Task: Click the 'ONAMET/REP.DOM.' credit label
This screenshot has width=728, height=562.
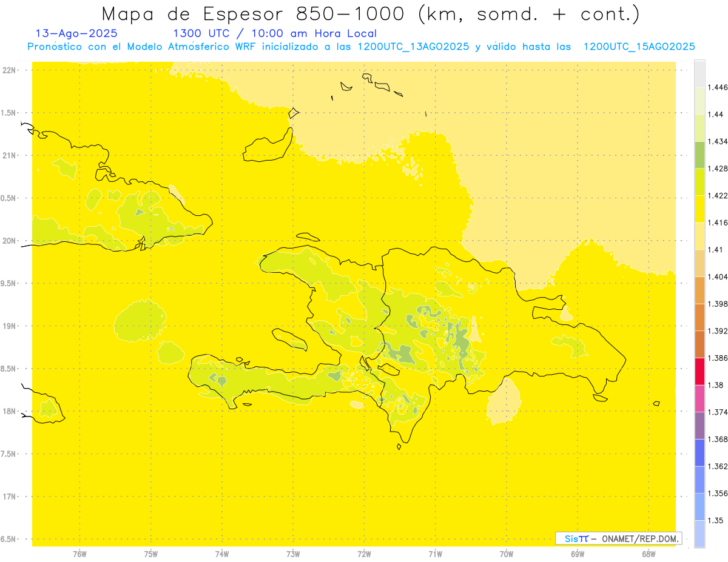Action: pos(639,538)
